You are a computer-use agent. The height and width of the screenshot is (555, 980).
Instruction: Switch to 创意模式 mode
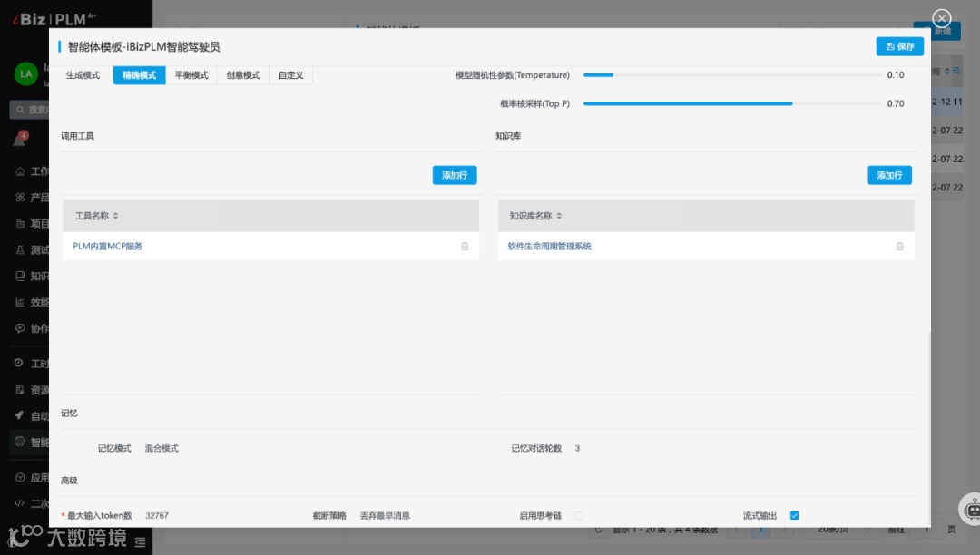click(x=243, y=75)
